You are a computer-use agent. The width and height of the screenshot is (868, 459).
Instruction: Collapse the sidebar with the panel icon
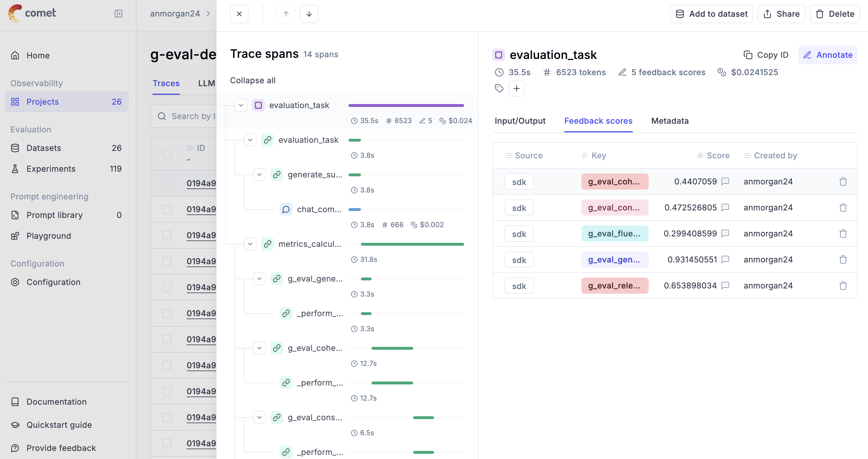pyautogui.click(x=118, y=14)
